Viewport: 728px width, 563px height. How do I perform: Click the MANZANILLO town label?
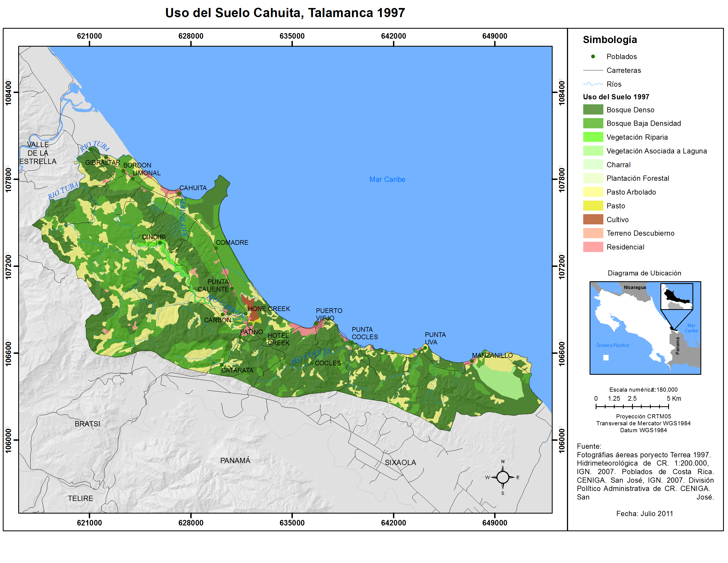point(492,355)
